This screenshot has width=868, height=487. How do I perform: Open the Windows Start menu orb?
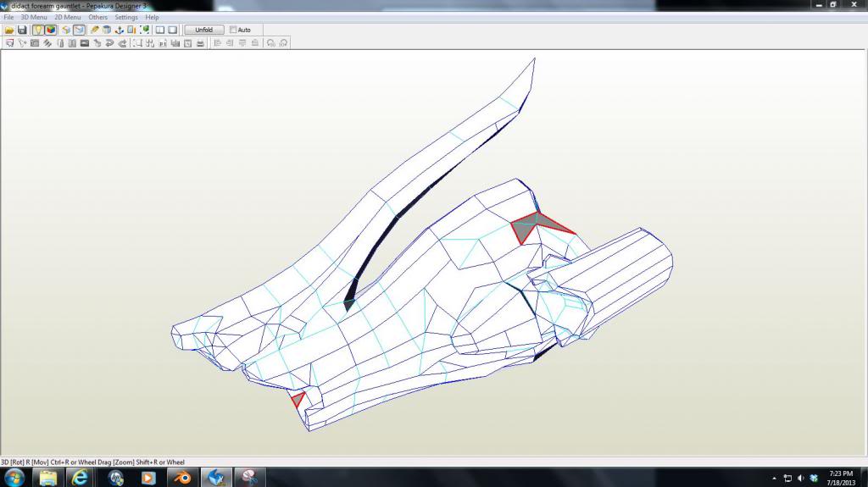14,477
